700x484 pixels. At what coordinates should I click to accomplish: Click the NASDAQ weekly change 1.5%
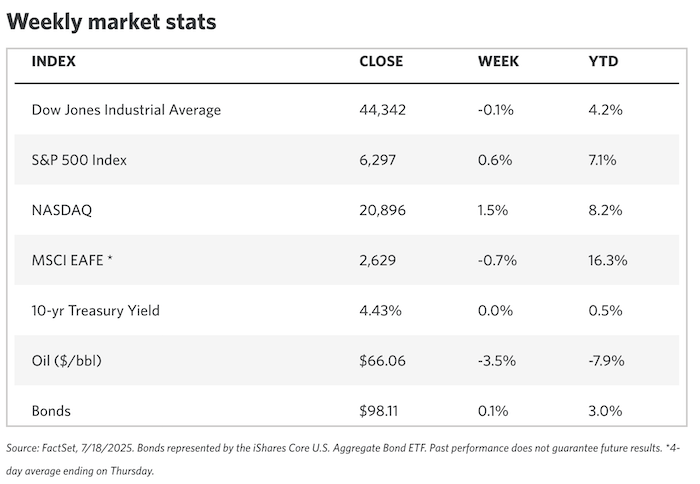tap(493, 210)
